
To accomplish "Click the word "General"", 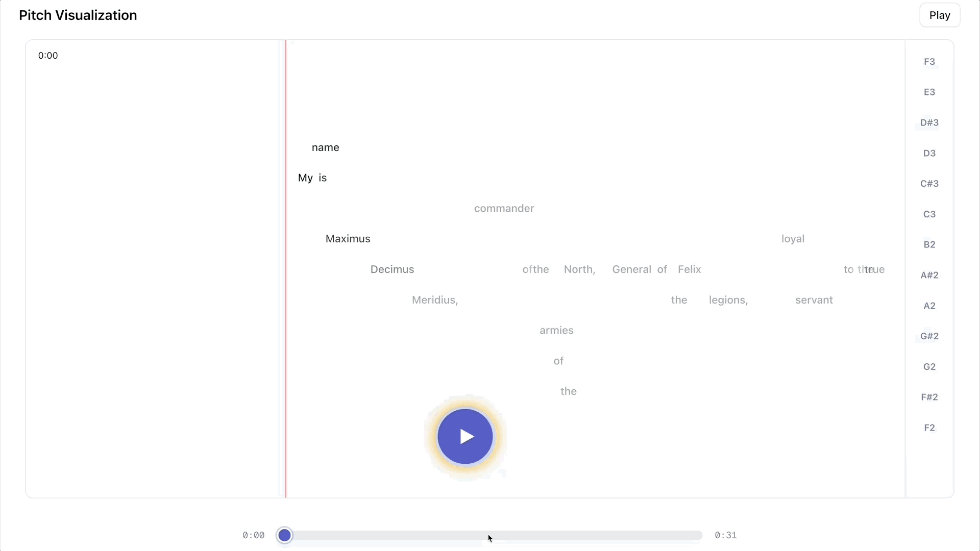I will click(632, 269).
